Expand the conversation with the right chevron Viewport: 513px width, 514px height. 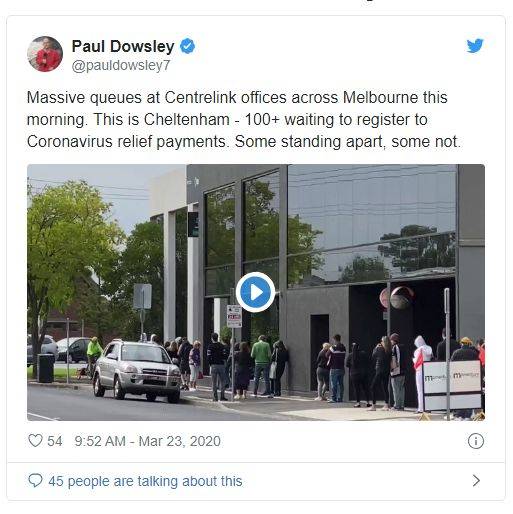click(x=476, y=480)
